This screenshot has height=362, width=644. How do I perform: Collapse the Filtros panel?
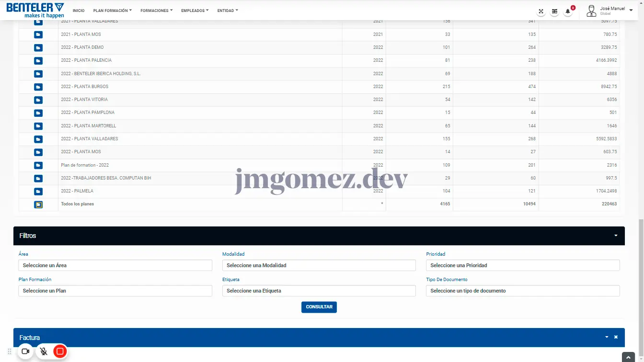pos(616,236)
